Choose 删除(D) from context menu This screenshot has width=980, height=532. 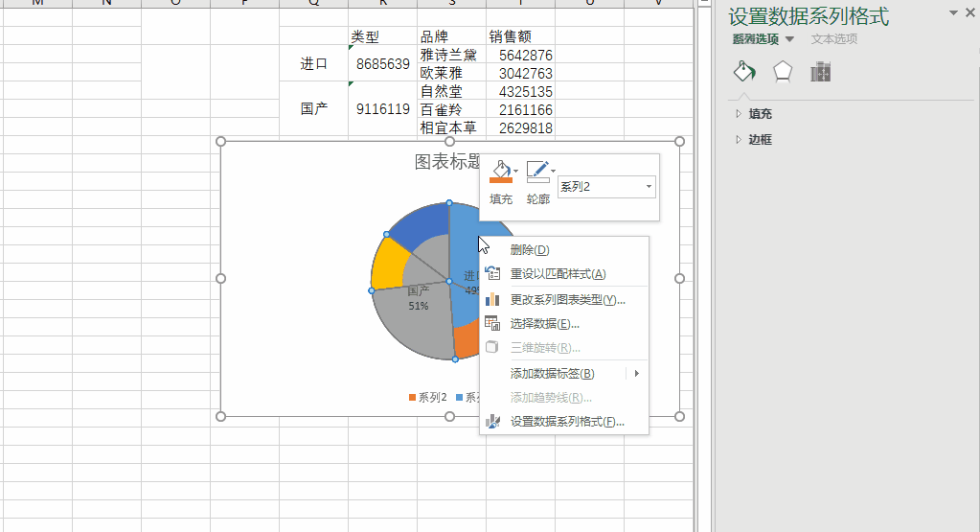tap(564, 249)
